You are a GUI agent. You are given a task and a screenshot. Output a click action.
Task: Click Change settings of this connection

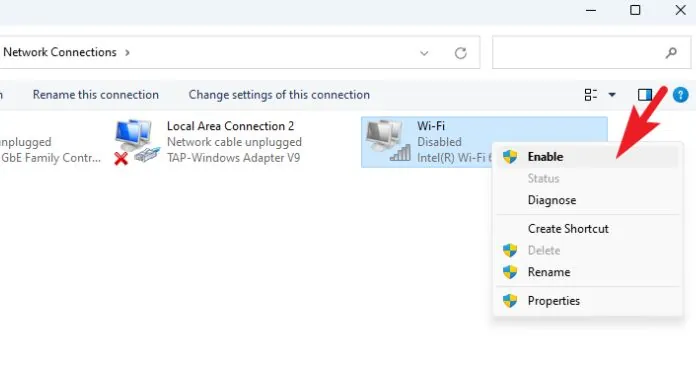point(279,95)
